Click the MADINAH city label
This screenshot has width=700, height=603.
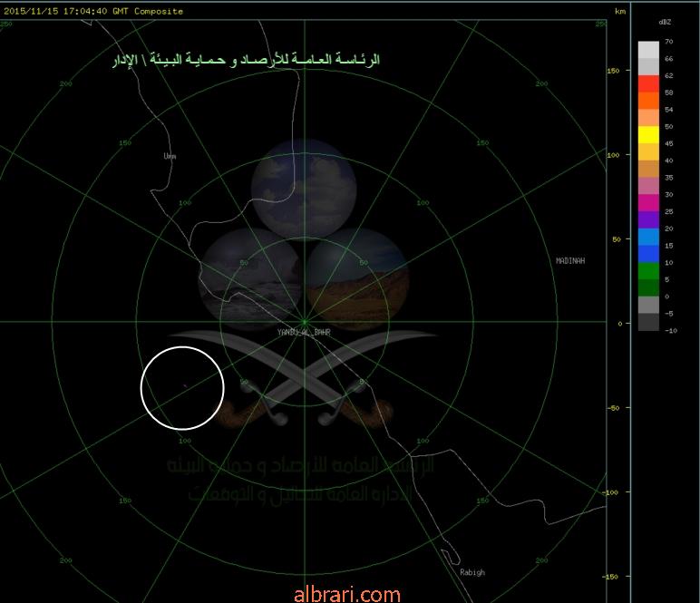[570, 260]
